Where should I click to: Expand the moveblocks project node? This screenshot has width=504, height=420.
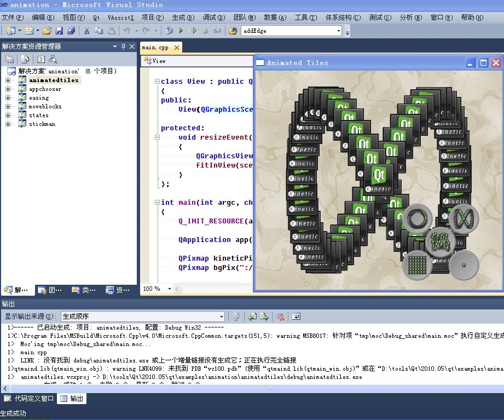(x=8, y=106)
